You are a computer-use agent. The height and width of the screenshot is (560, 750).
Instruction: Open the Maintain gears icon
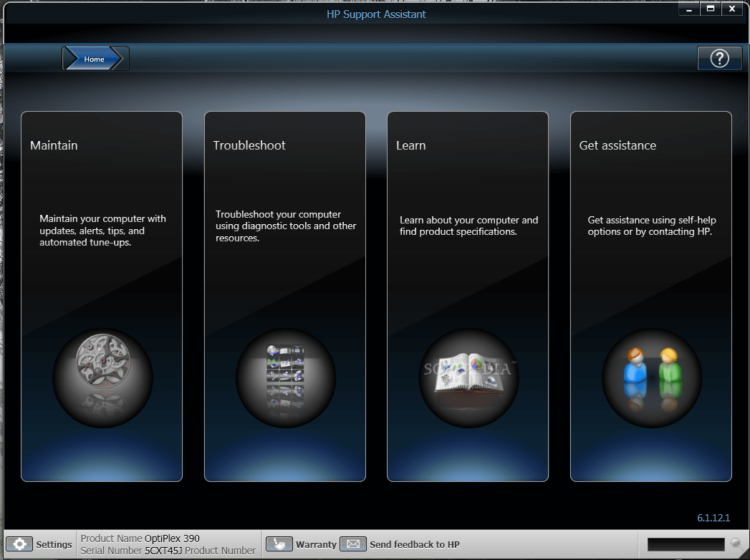[102, 378]
